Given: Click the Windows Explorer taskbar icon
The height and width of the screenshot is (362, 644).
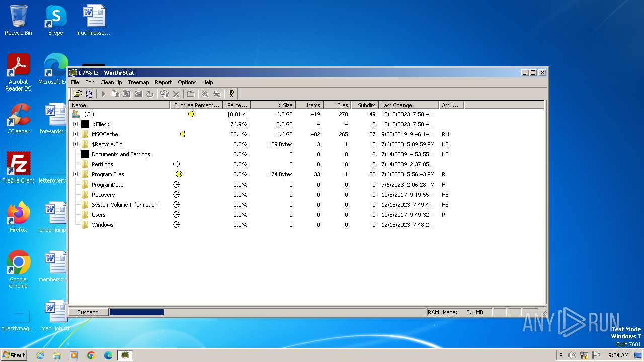Looking at the screenshot, I should 57,355.
